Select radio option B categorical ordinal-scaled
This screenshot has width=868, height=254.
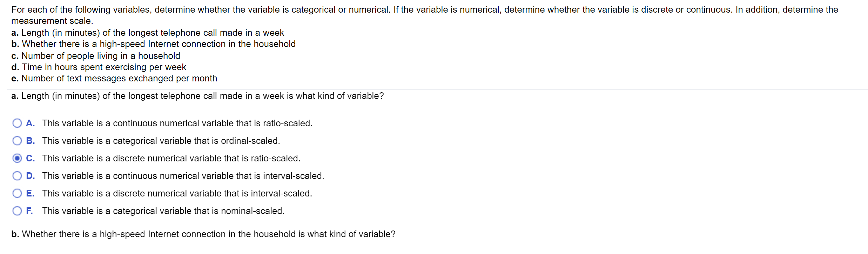(x=17, y=140)
